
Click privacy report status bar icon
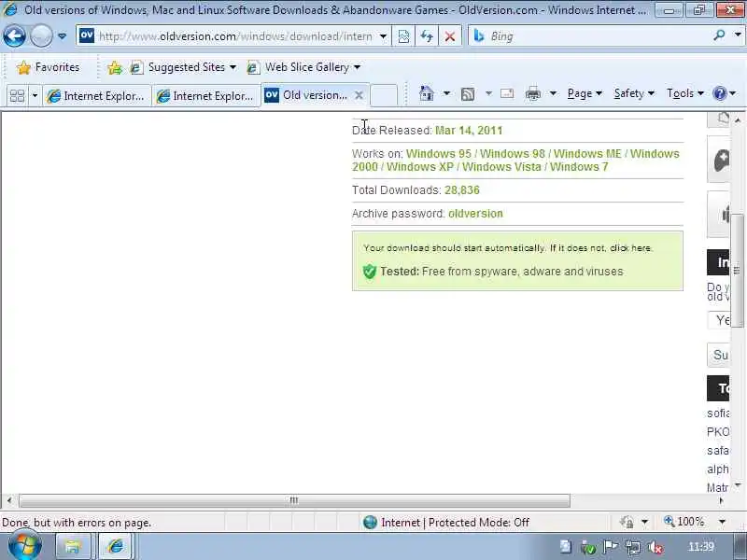(x=627, y=523)
